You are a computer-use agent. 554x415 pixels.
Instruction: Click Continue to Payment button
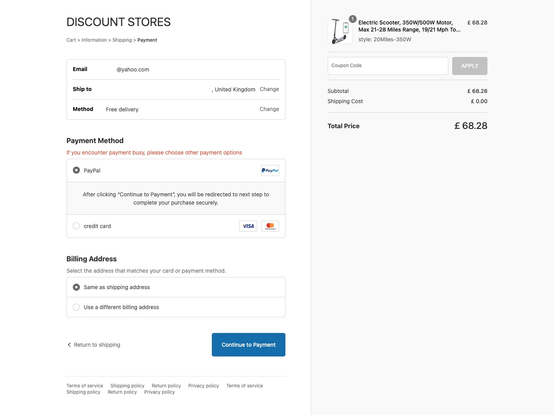coord(248,344)
